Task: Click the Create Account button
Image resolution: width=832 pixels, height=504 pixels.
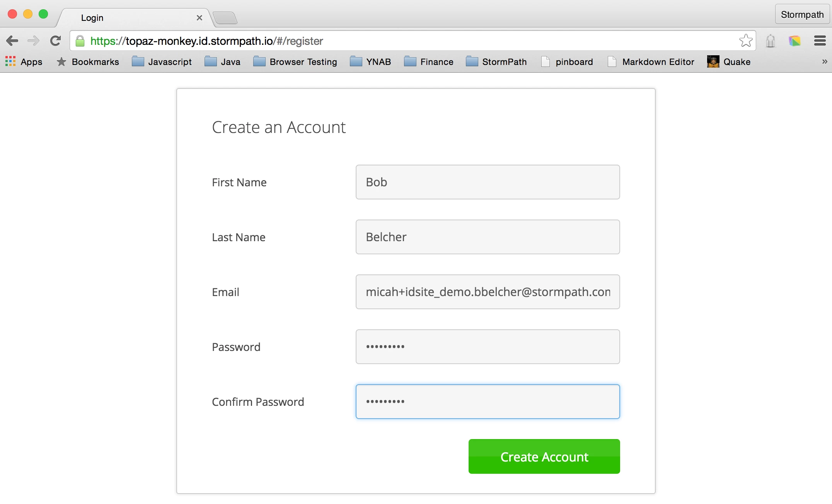Action: [x=544, y=456]
